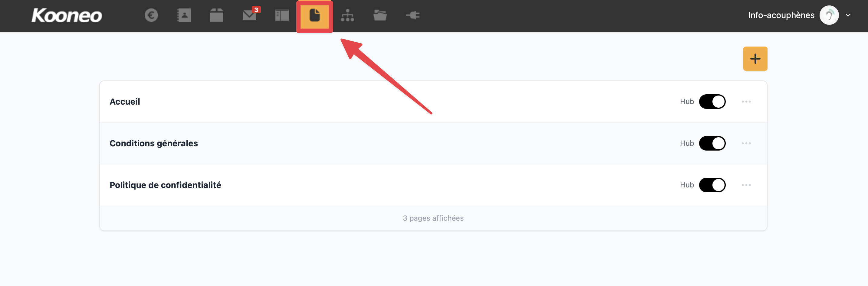Expand the Info-acouphènes account chevron
Screen dimensions: 868x286
pos(848,15)
